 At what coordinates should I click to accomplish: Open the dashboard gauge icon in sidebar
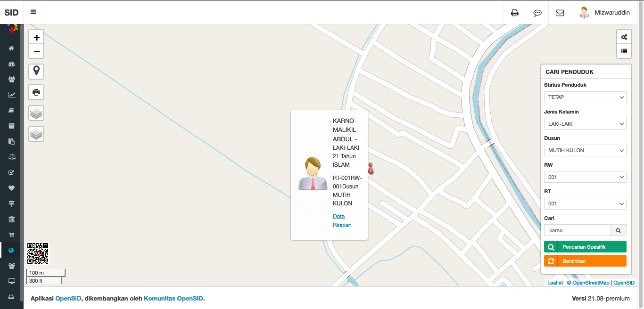(x=12, y=64)
